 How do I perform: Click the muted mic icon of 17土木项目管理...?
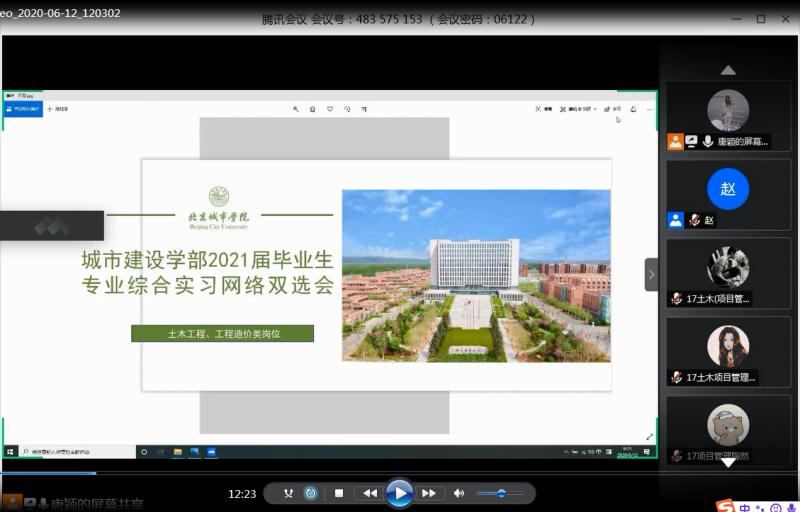pos(677,377)
